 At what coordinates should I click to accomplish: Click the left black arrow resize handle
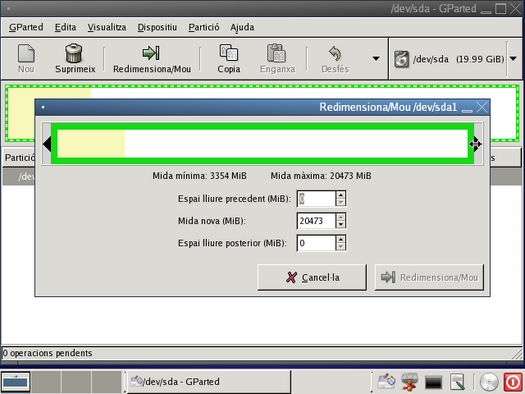(x=47, y=144)
